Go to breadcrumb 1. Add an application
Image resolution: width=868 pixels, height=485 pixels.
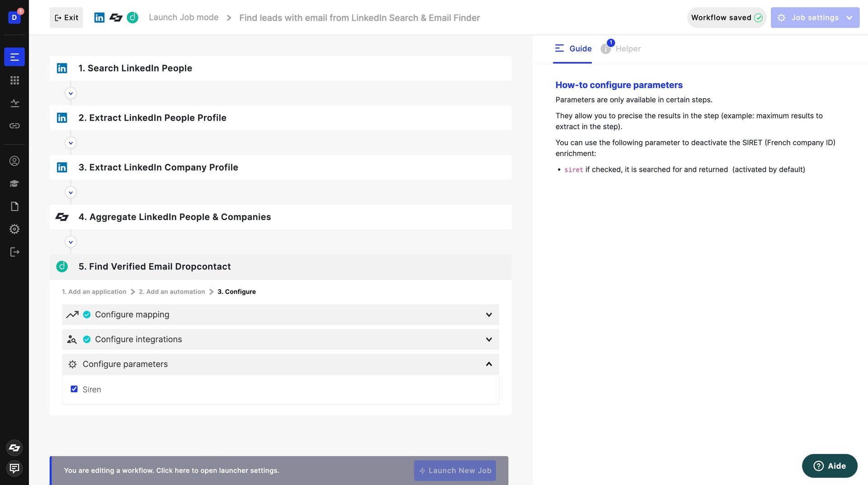point(94,292)
